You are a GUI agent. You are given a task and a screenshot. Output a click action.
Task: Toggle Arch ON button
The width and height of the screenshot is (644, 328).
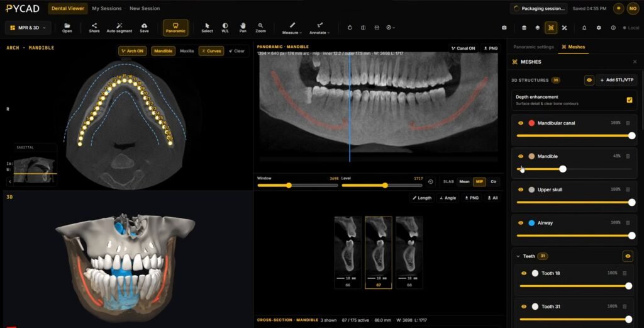[133, 51]
